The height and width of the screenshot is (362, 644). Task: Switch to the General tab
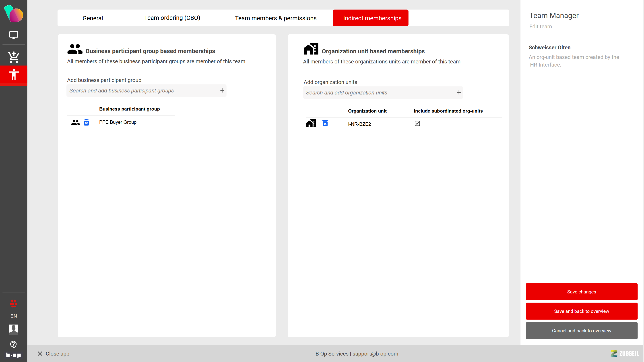tap(93, 18)
